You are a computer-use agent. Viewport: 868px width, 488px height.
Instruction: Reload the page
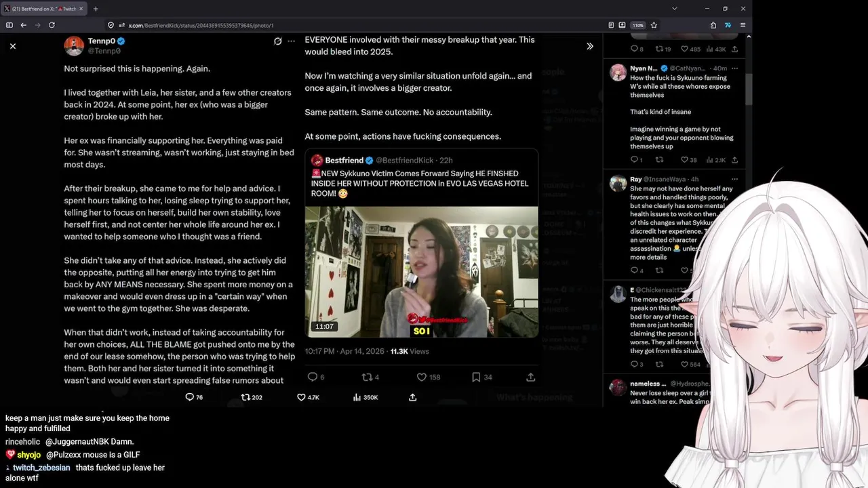(52, 25)
